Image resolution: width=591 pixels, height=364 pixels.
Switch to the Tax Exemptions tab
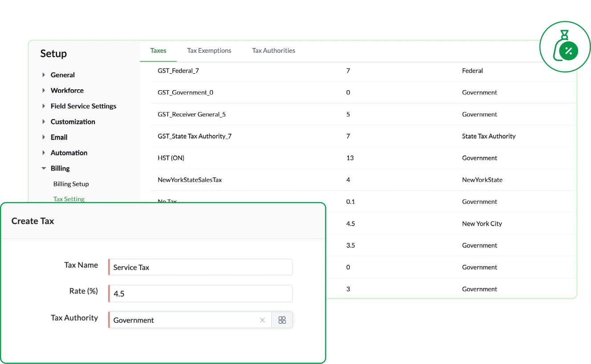pos(209,51)
